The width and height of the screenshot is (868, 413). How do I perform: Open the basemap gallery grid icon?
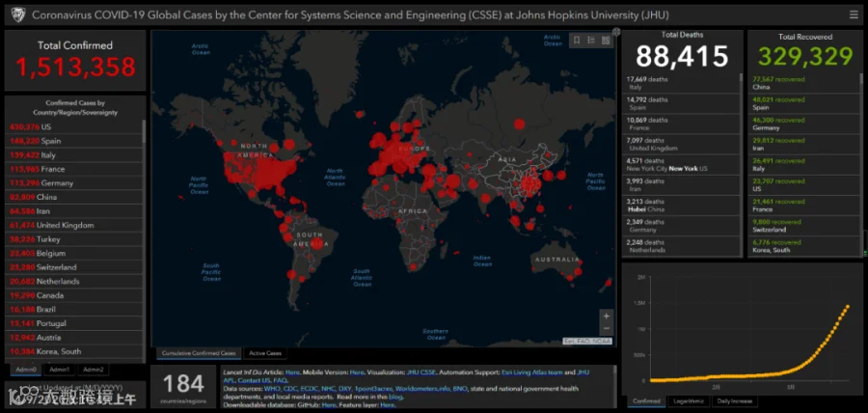click(x=606, y=40)
